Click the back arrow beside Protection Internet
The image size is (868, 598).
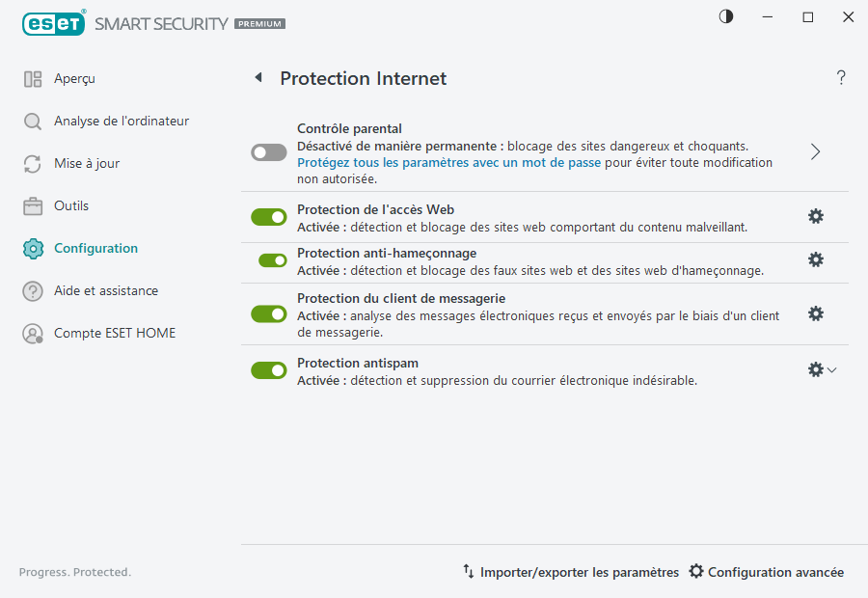(x=258, y=77)
